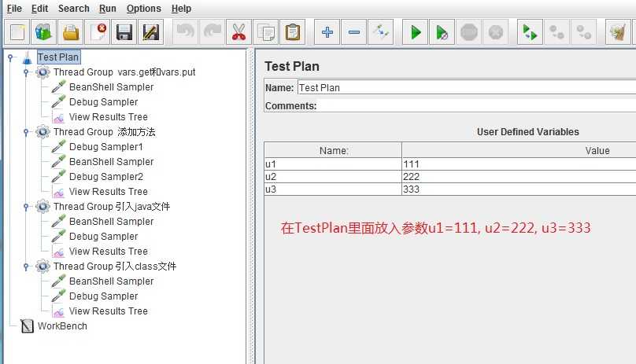Select Debug Sampler under vars.get group
This screenshot has width=636, height=364.
(103, 102)
